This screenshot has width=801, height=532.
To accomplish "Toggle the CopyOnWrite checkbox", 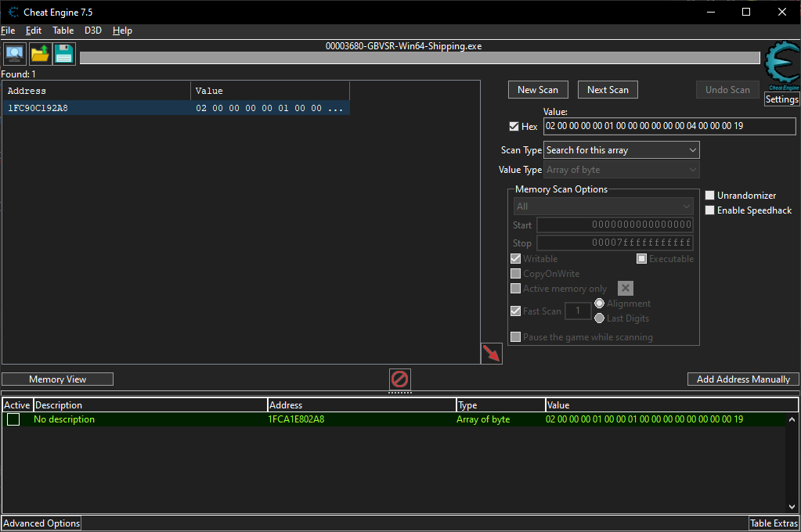I will coord(515,274).
